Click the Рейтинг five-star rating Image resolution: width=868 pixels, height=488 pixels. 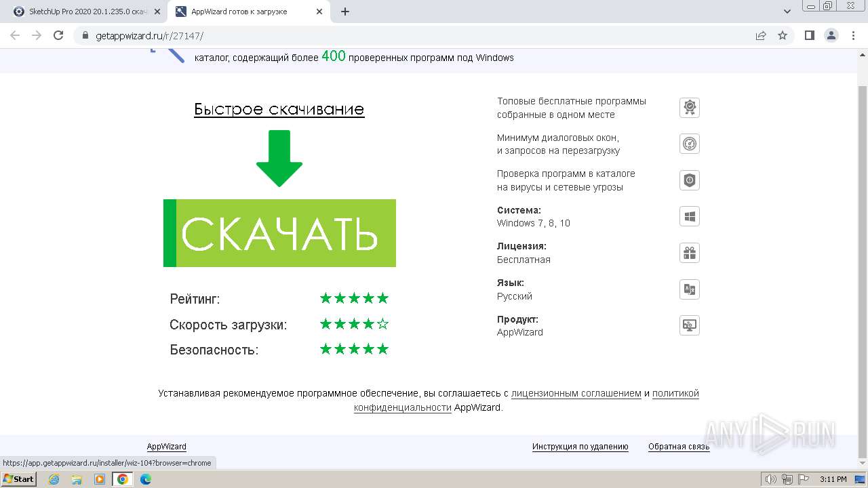click(354, 298)
